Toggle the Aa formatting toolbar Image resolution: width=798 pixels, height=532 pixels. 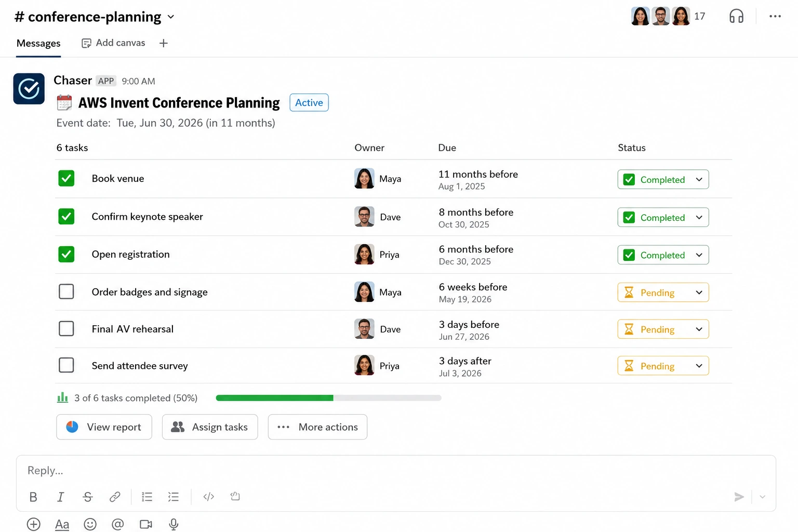click(x=62, y=524)
